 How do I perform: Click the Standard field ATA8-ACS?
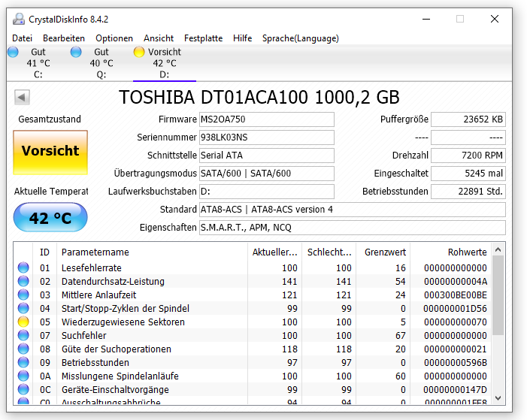point(353,210)
